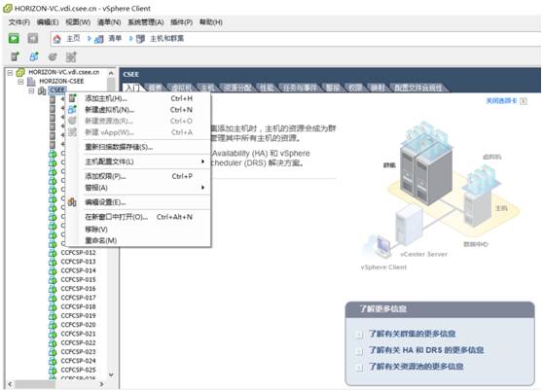Image resolution: width=543 pixels, height=392 pixels.
Task: Switch to the 资源分配 tab
Action: [x=237, y=88]
